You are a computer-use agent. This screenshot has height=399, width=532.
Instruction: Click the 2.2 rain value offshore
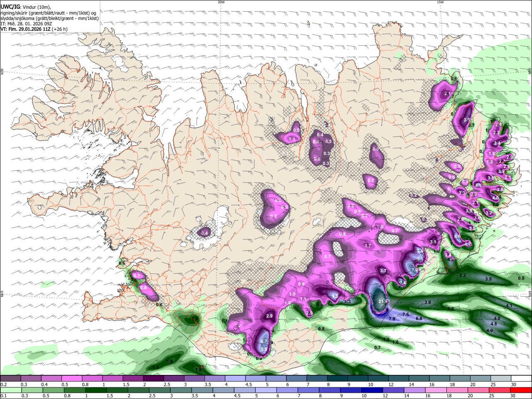tap(463, 276)
